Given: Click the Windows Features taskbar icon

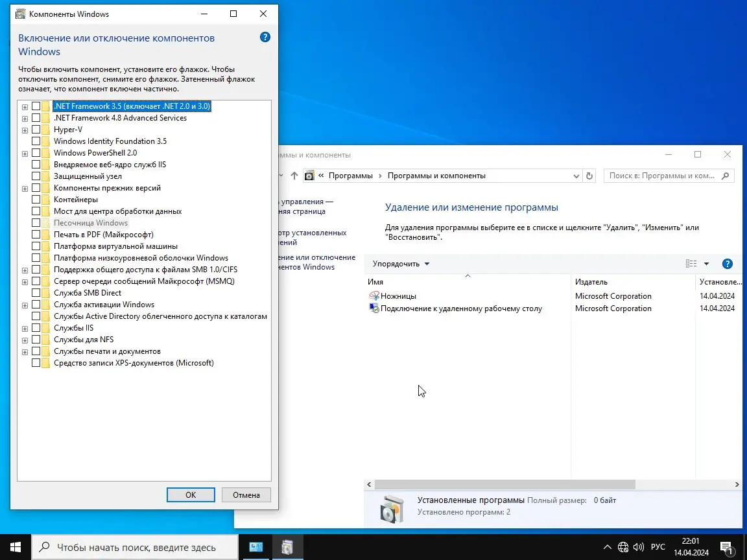Looking at the screenshot, I should pyautogui.click(x=287, y=547).
